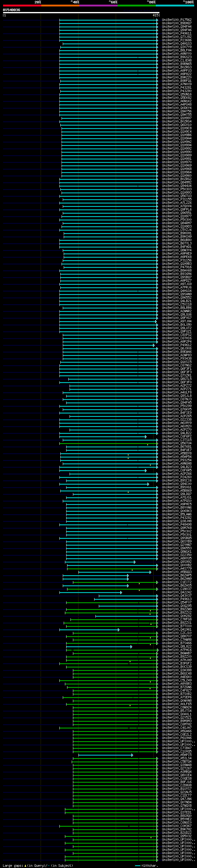Screen dimensions: 197x868
Task: Select the AV540036 query label
Action: tap(11, 10)
